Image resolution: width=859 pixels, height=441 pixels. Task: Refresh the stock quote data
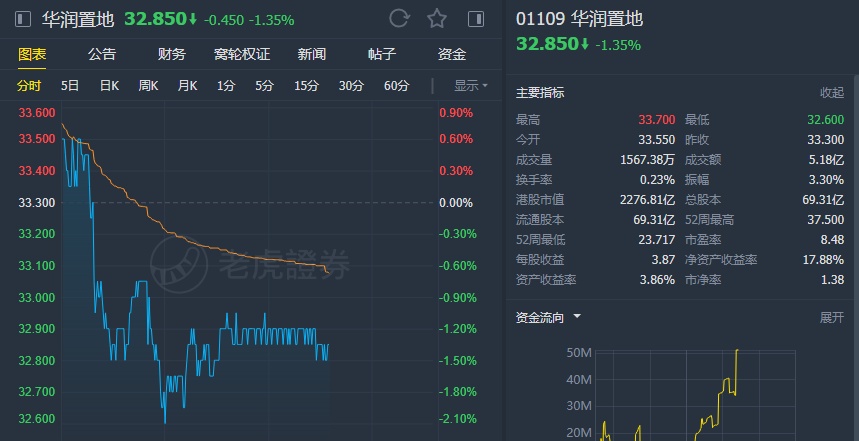399,19
